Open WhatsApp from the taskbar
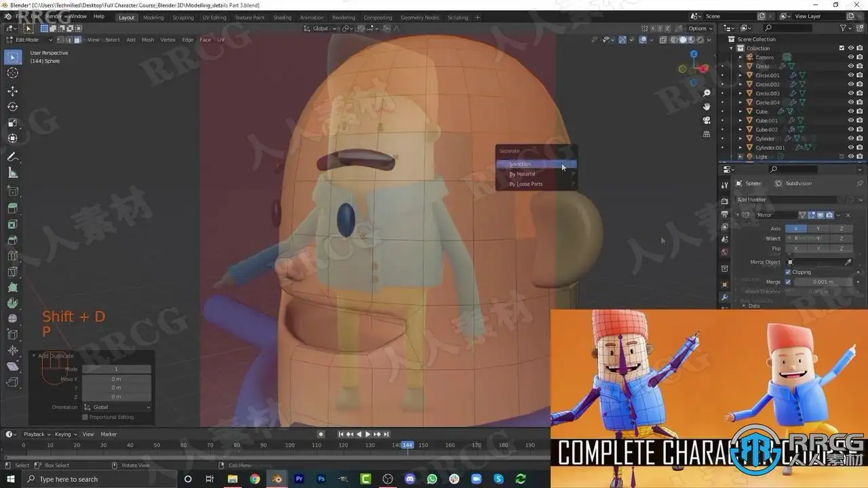The image size is (868, 488). pos(433,479)
